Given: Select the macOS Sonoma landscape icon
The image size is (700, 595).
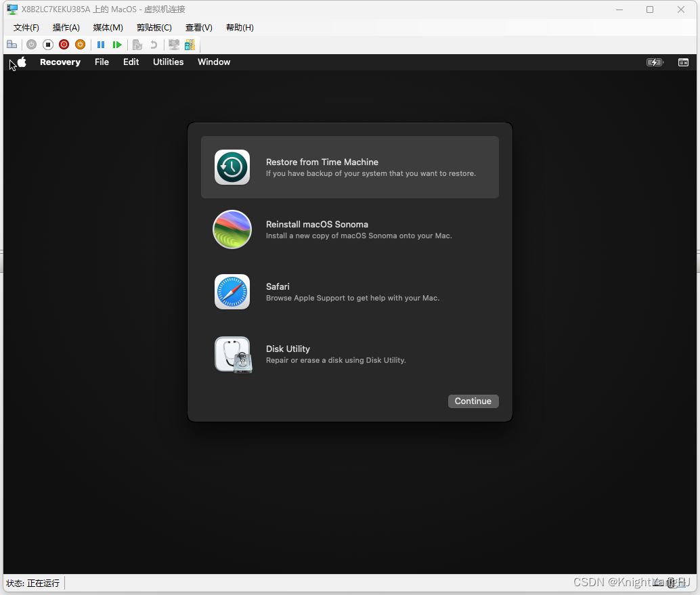Looking at the screenshot, I should click(x=232, y=229).
